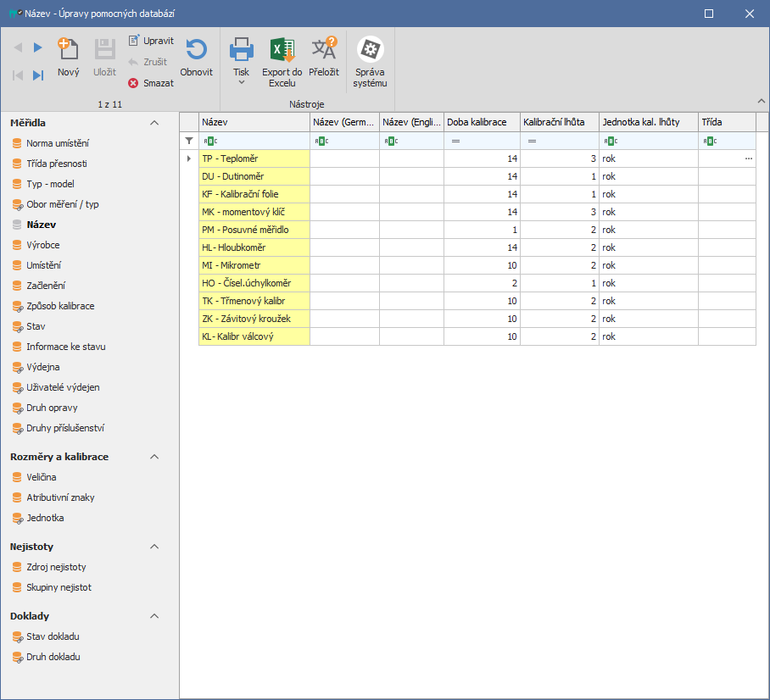Open Název filter condition selector
Viewport: 770px width, 700px height.
click(210, 142)
